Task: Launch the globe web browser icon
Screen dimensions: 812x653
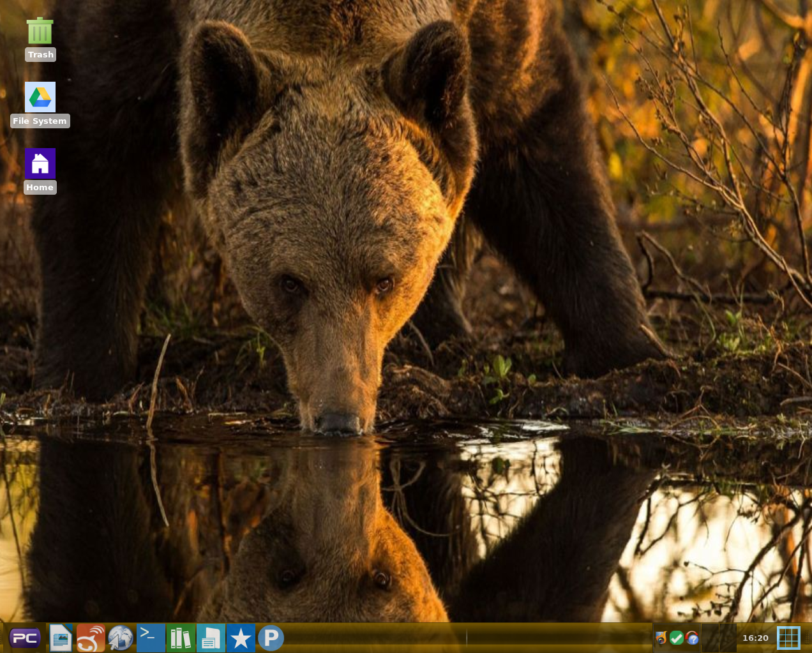Action: [x=121, y=638]
